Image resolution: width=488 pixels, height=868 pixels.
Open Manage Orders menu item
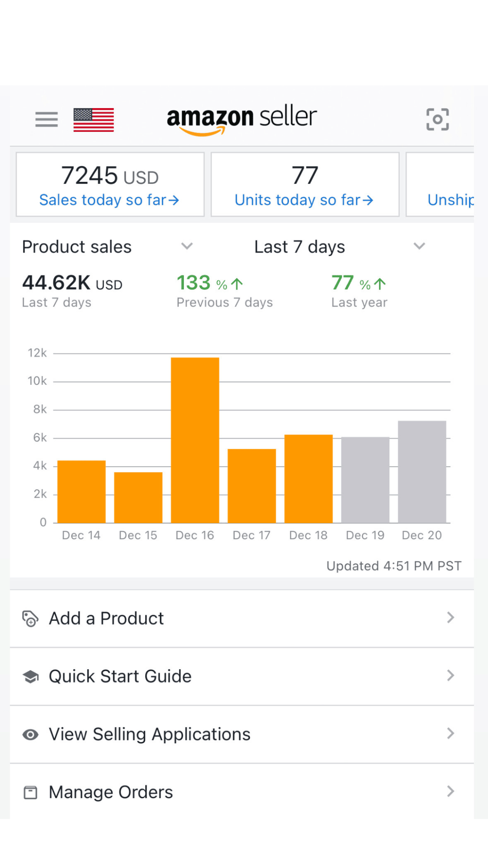[x=111, y=792]
